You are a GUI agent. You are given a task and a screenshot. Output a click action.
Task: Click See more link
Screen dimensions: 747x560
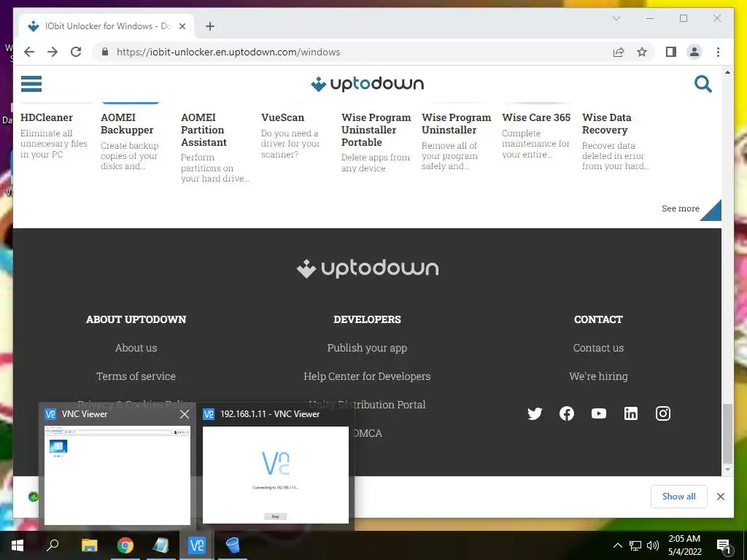(x=681, y=209)
